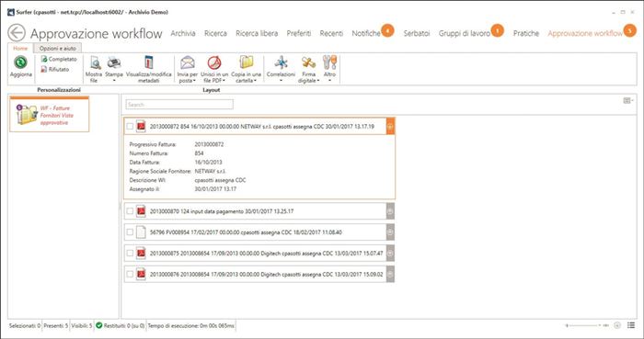Image resolution: width=644 pixels, height=339 pixels.
Task: Click the round zoom icon beside the slider
Action: pyautogui.click(x=617, y=325)
